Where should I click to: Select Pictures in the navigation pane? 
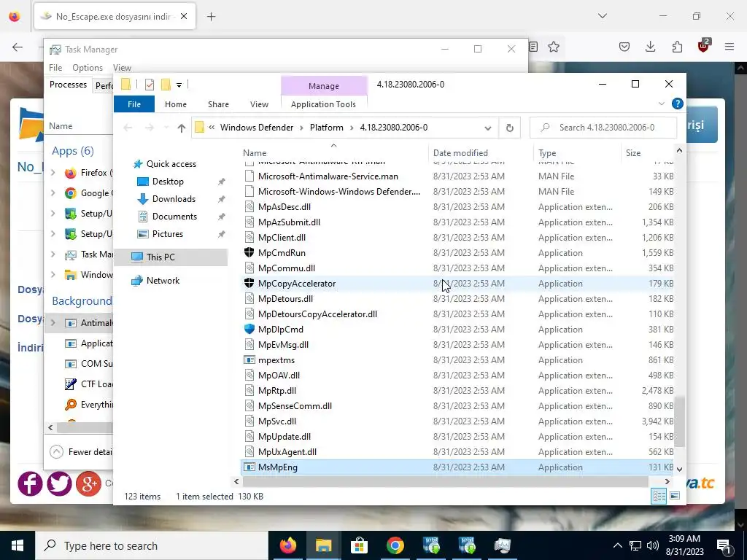167,234
